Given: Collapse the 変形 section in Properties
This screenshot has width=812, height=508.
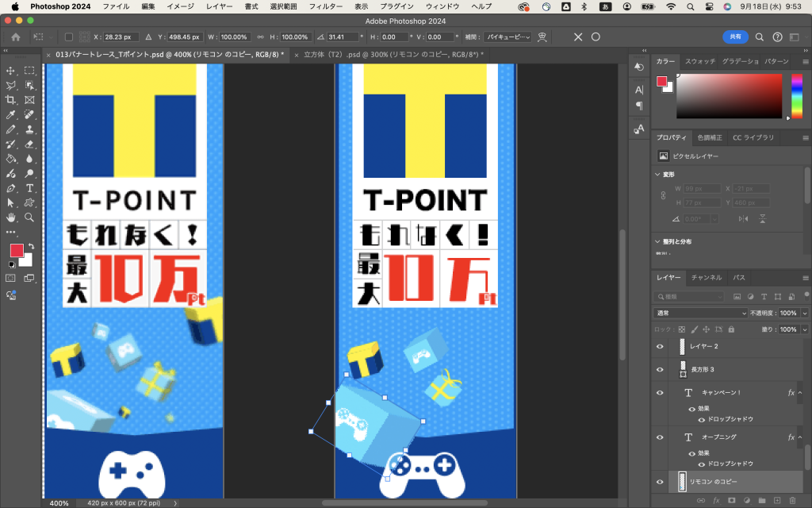Looking at the screenshot, I should point(658,175).
